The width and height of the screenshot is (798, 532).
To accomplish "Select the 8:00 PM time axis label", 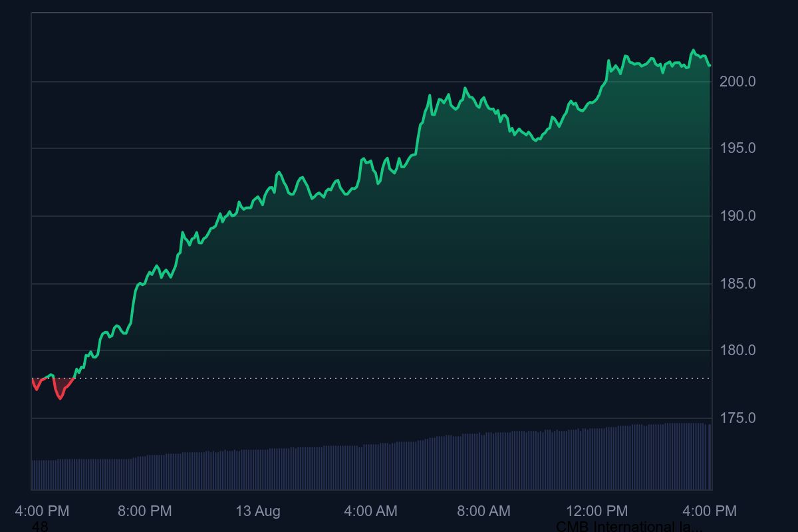I will click(x=146, y=511).
